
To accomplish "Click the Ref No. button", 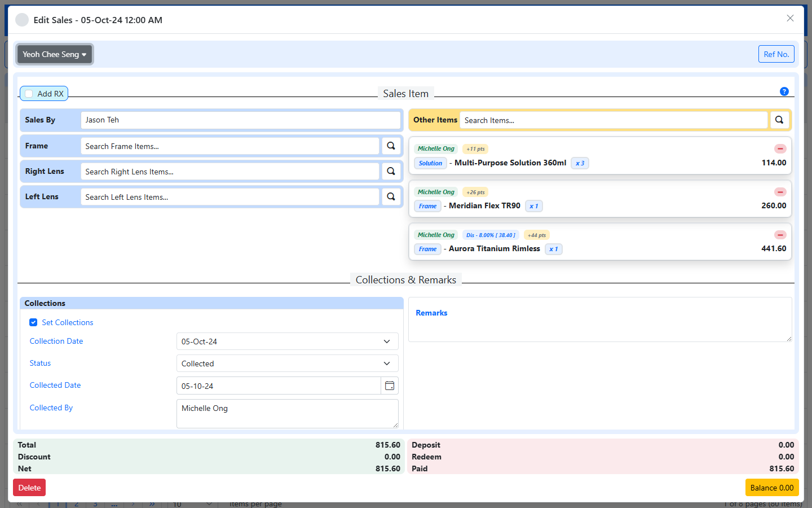I will tap(776, 54).
